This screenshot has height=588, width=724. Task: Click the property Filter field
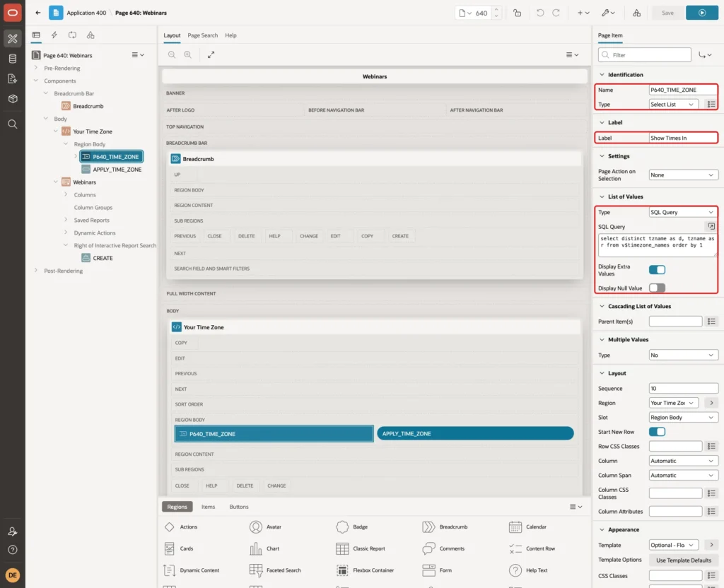pyautogui.click(x=645, y=55)
